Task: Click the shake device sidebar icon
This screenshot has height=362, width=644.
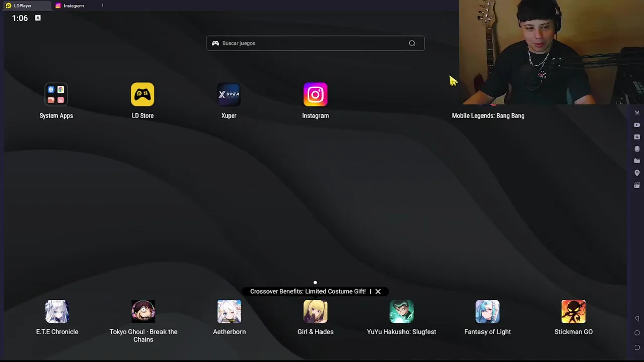Action: click(x=637, y=149)
